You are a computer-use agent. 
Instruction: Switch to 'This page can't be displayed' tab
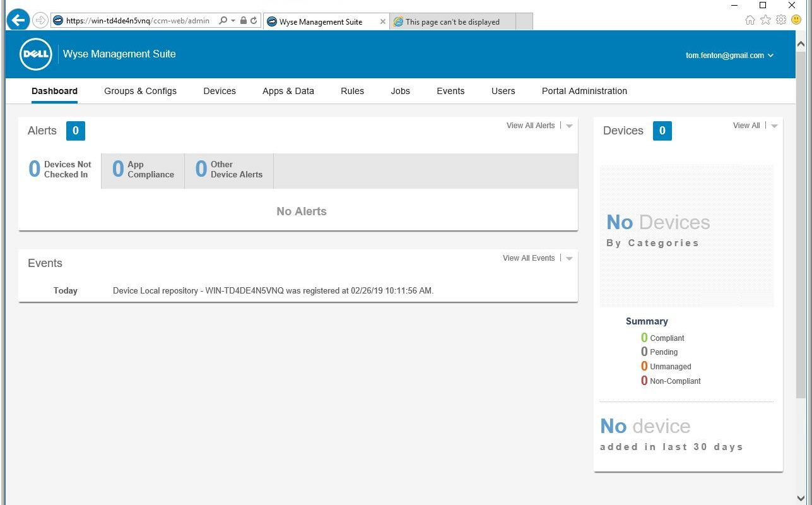pyautogui.click(x=452, y=21)
